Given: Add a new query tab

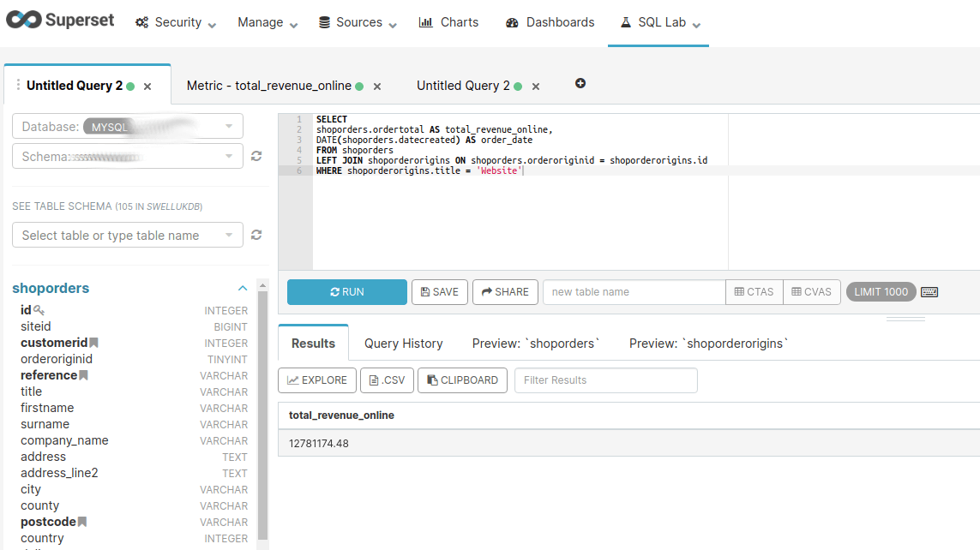Looking at the screenshot, I should pos(580,84).
